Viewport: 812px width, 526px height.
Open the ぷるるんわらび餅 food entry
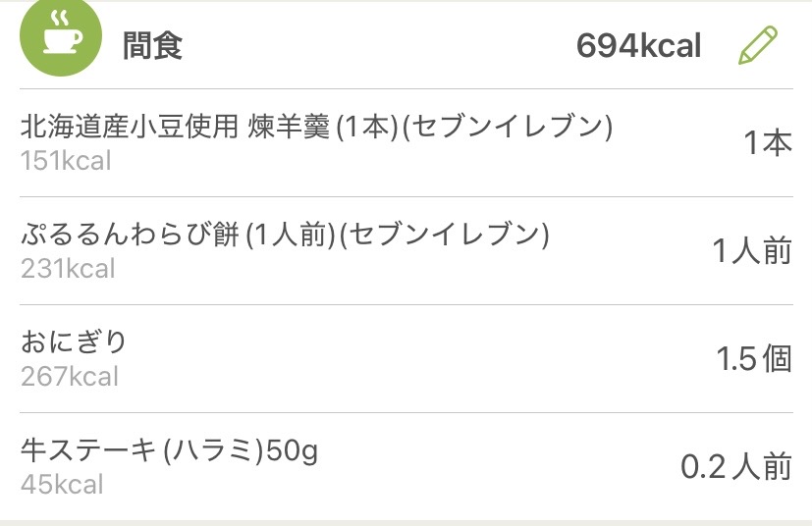133,236
